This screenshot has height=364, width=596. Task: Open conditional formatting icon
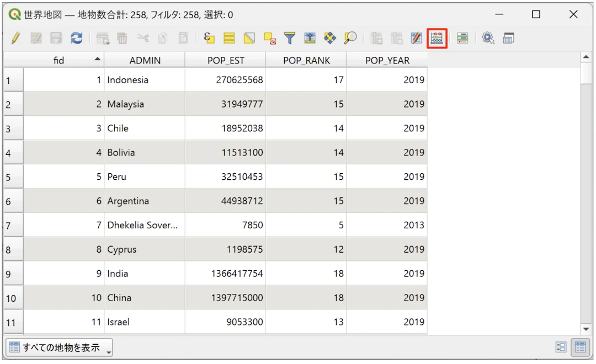click(462, 38)
